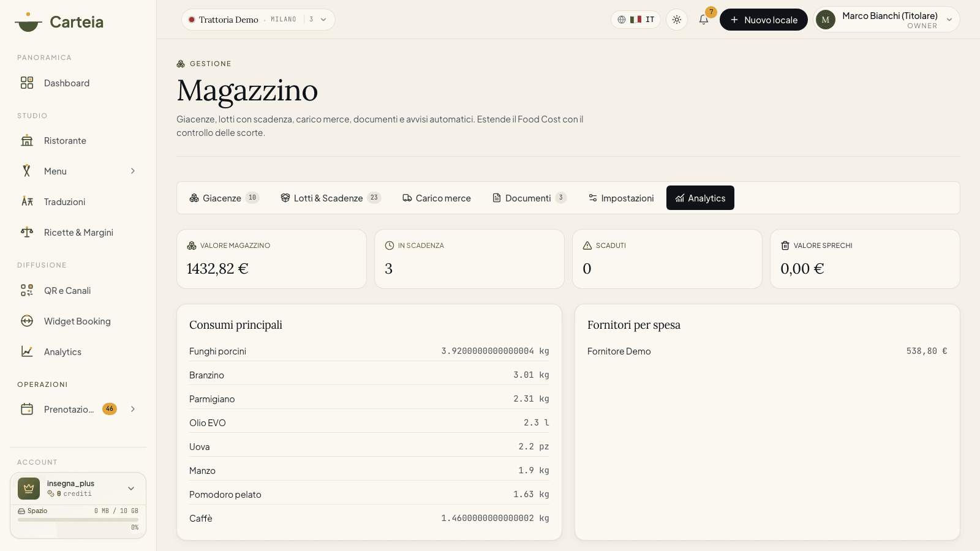The image size is (980, 551).
Task: Click the insegna_plus crown icon
Action: [x=29, y=489]
